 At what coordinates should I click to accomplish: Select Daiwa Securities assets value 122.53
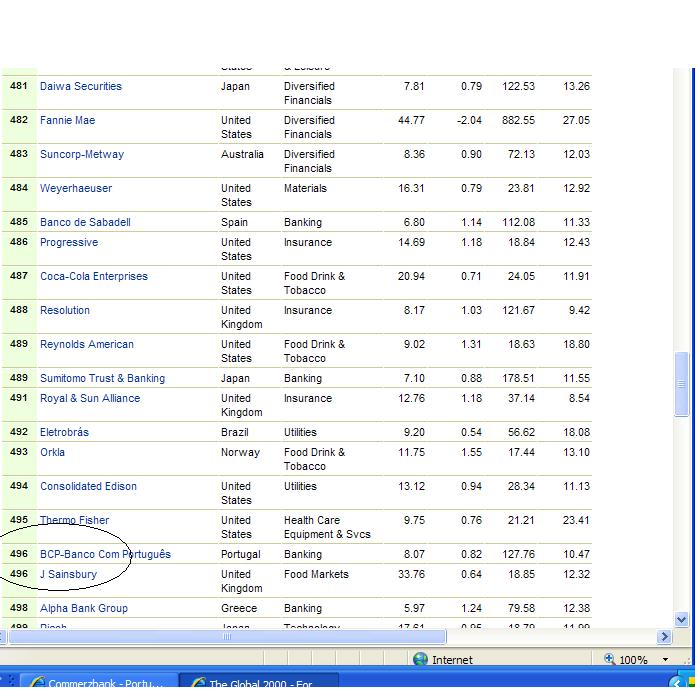click(518, 86)
